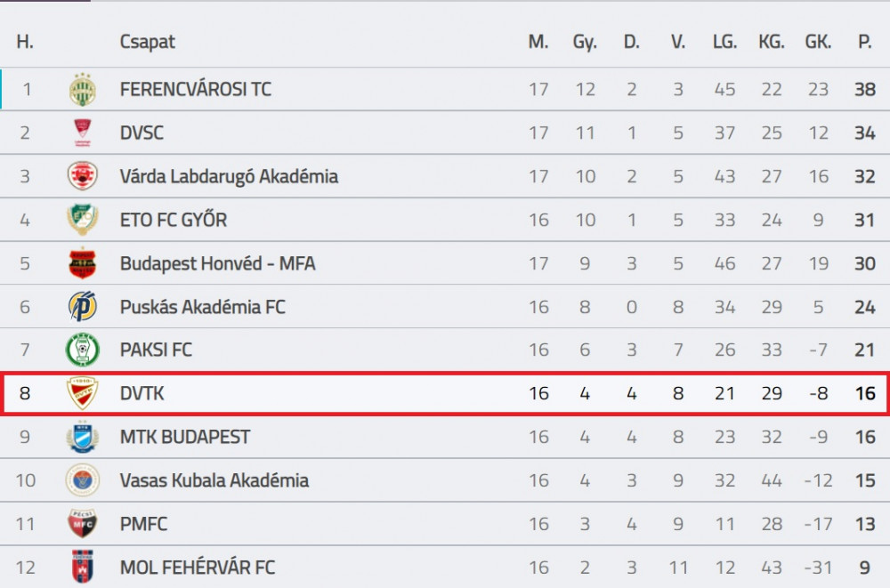Select the highlighted DVTK table row
The image size is (890, 588).
pos(445,393)
